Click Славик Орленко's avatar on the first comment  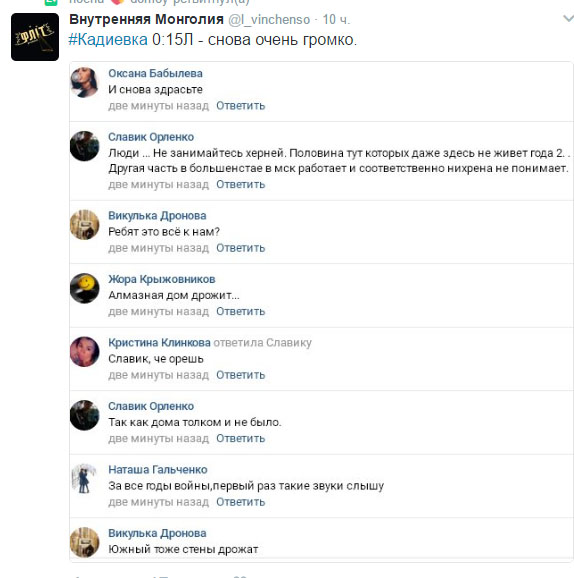pyautogui.click(x=85, y=146)
